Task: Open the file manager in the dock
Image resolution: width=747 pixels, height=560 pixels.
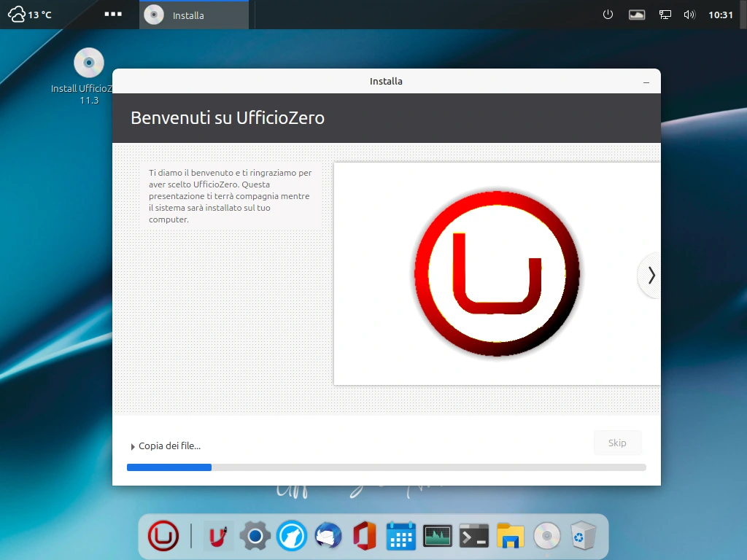Action: tap(509, 535)
